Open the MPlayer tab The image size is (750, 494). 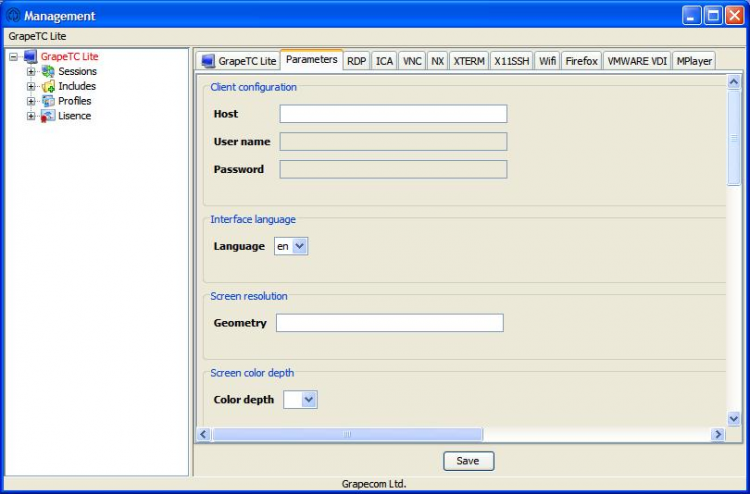click(694, 61)
